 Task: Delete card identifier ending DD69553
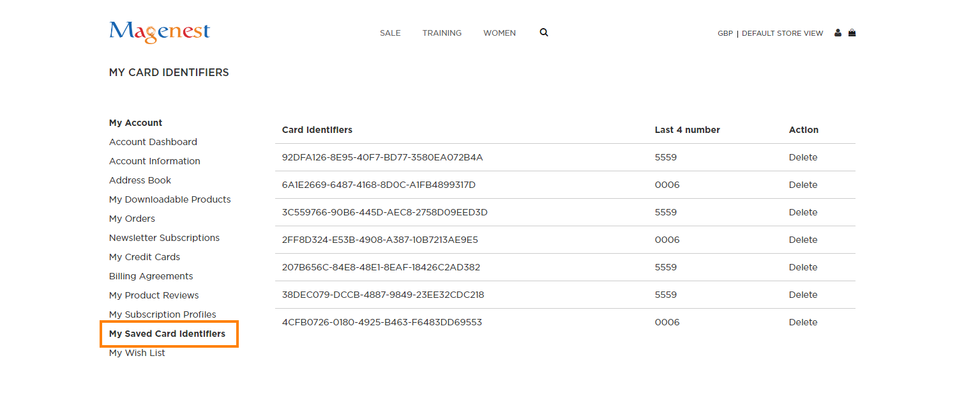click(803, 321)
